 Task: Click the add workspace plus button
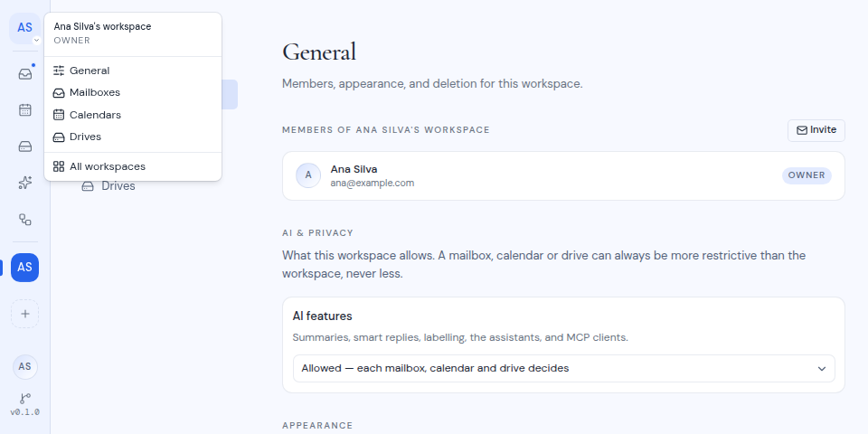click(25, 314)
